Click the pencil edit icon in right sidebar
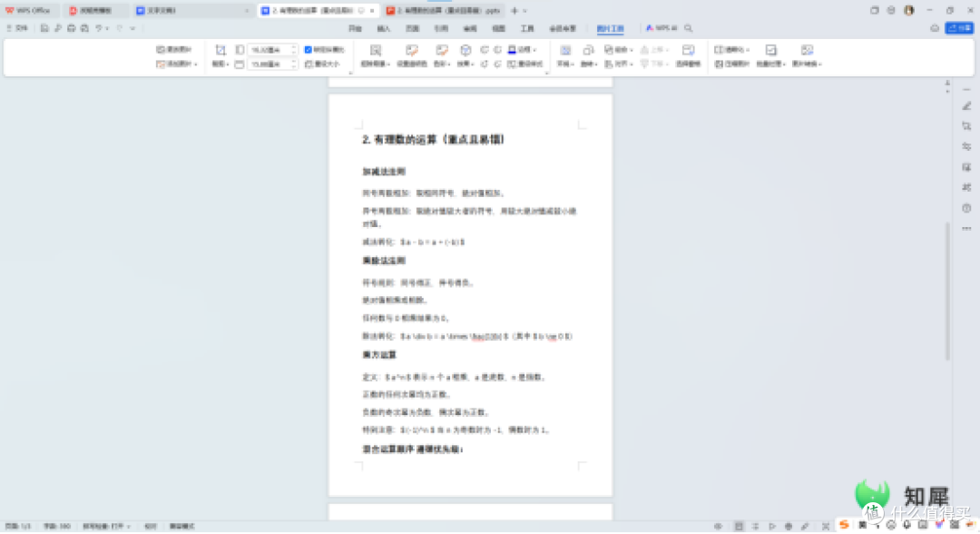 coord(966,106)
